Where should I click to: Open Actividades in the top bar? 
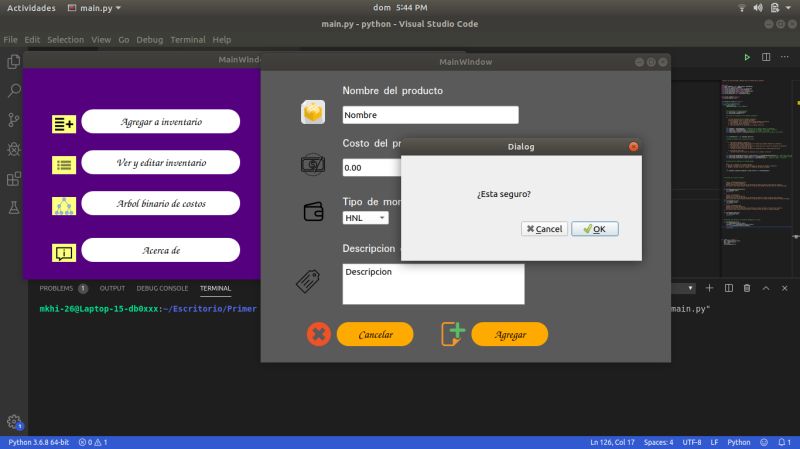point(31,8)
